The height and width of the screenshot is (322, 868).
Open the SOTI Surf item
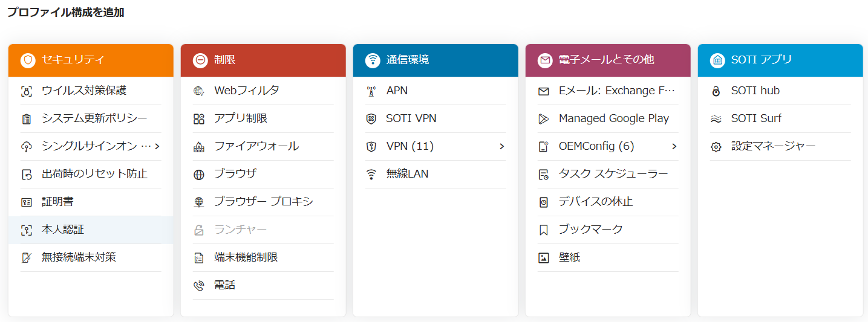tap(780, 118)
